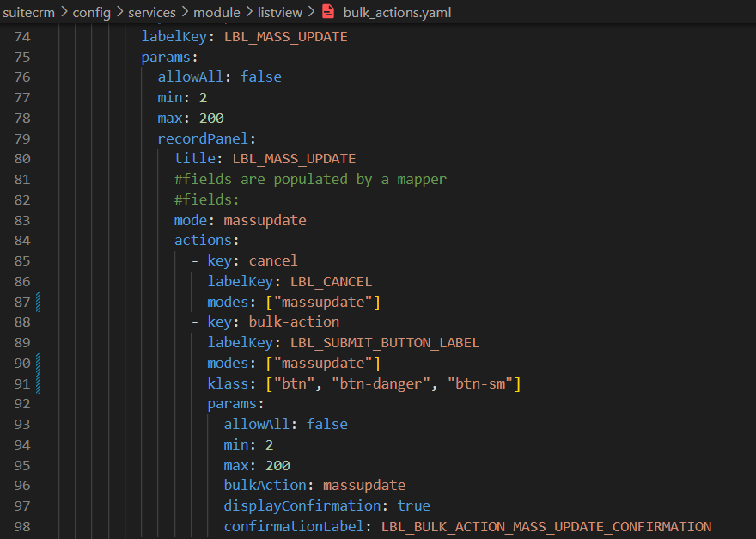Place cursor on LBL_MASS_UPDATE labelKey value

point(286,37)
